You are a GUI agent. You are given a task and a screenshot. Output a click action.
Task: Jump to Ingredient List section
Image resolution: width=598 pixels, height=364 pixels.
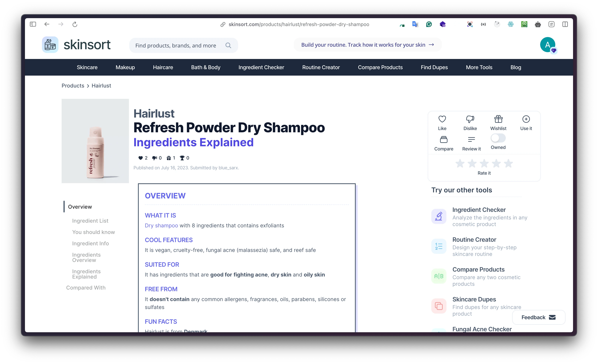[x=90, y=221]
